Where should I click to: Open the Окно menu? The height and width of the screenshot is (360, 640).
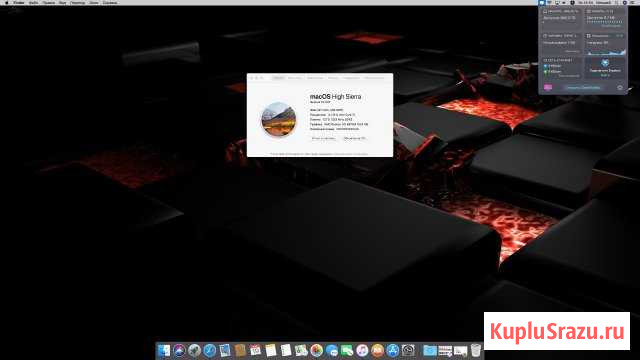coord(94,2)
